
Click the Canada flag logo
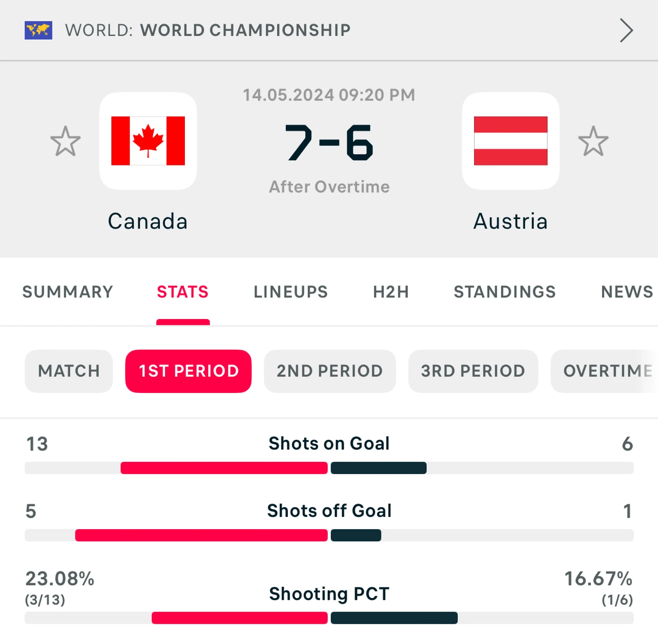[148, 141]
